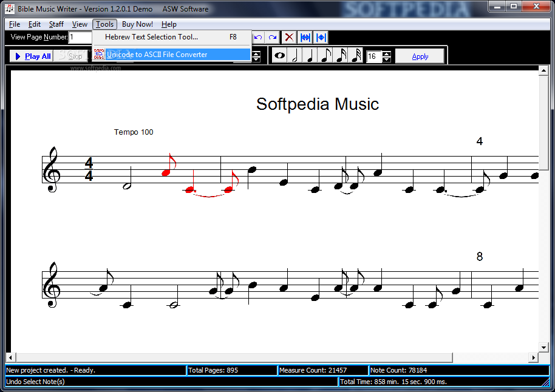Click measure number 4 label
This screenshot has width=555, height=392.
coord(479,141)
